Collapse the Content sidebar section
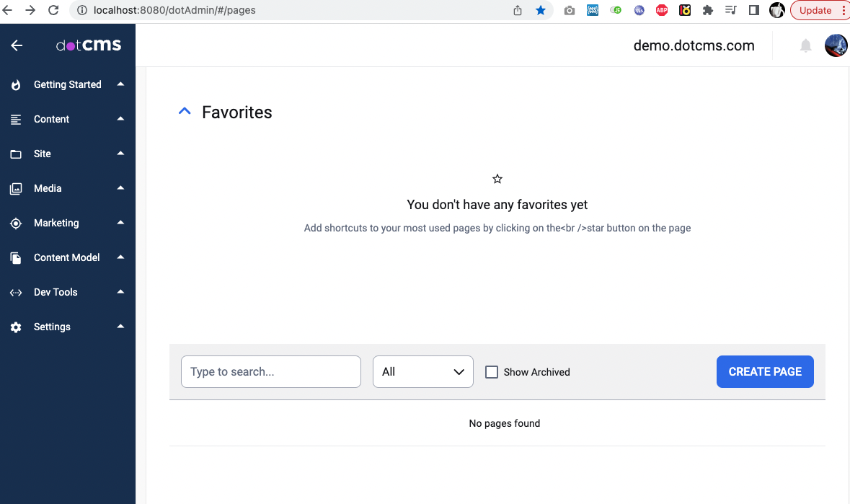This screenshot has width=850, height=504. tap(121, 119)
